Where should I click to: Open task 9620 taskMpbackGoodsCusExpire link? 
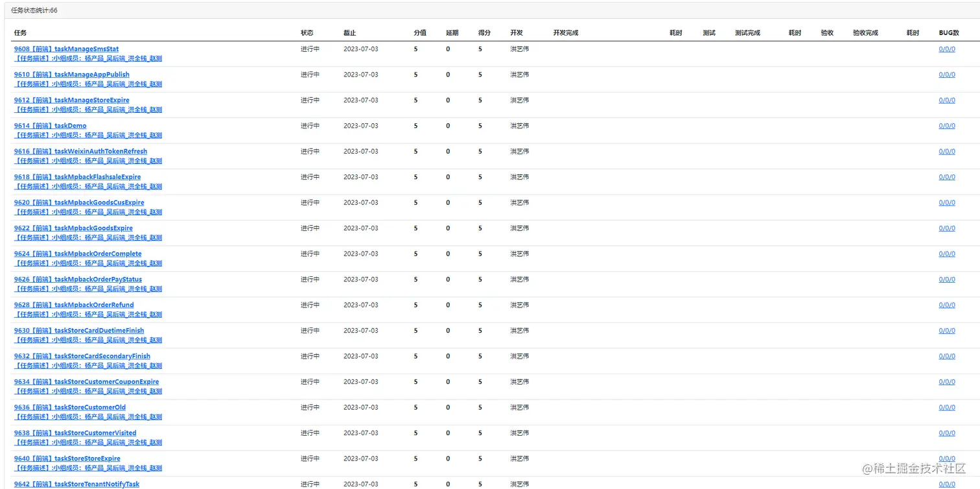79,203
